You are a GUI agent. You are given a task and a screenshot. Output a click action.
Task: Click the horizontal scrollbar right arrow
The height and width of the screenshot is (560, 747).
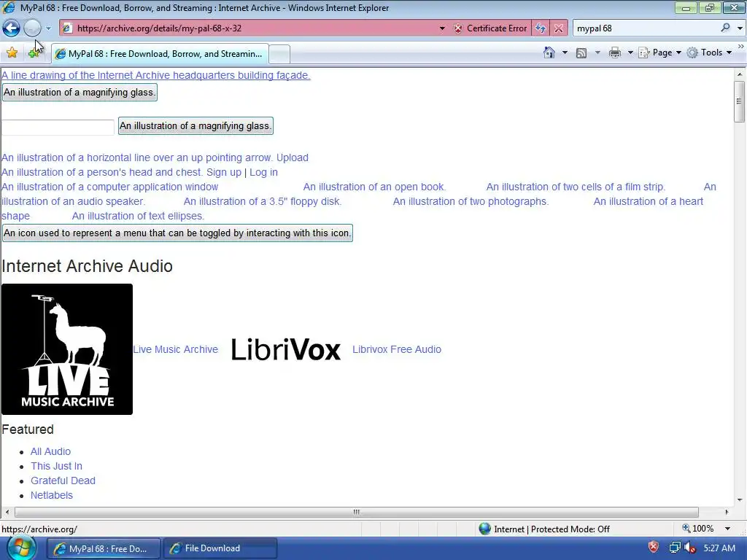point(727,512)
